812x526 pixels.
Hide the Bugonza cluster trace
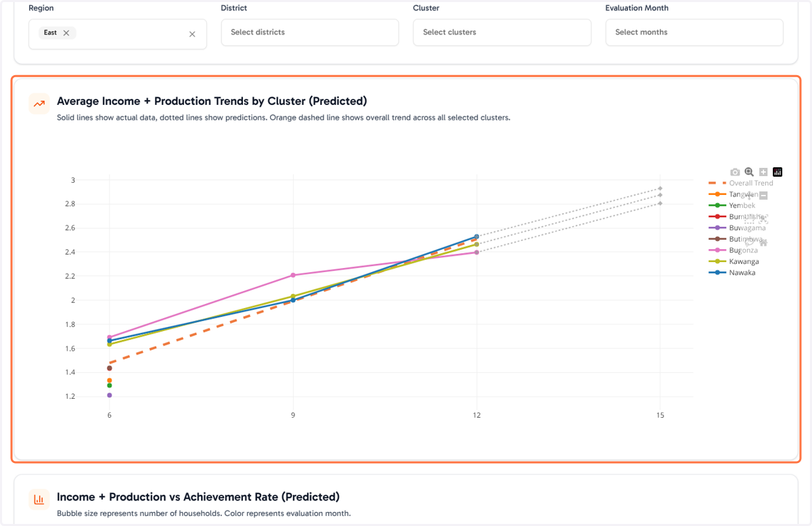(x=734, y=250)
